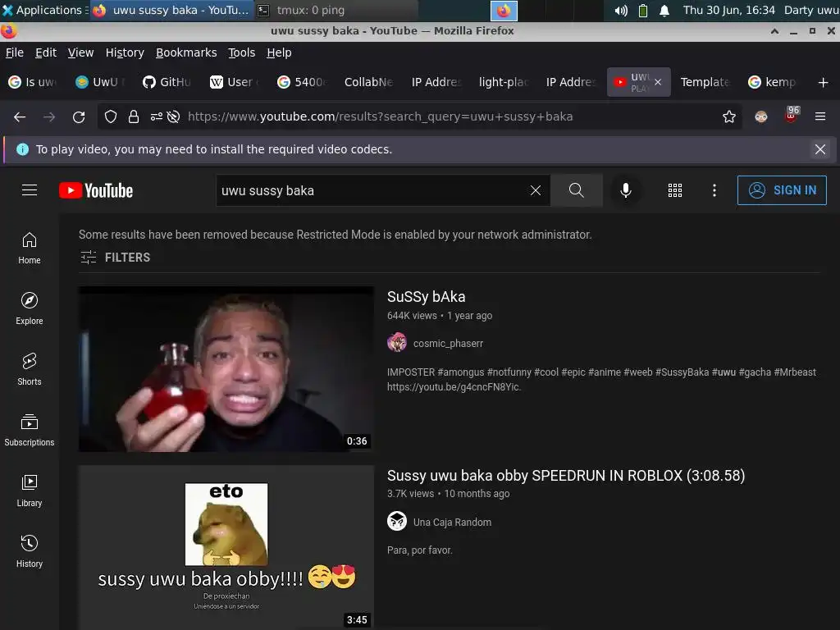
Task: Close the active YouTube tab
Action: coord(658,82)
